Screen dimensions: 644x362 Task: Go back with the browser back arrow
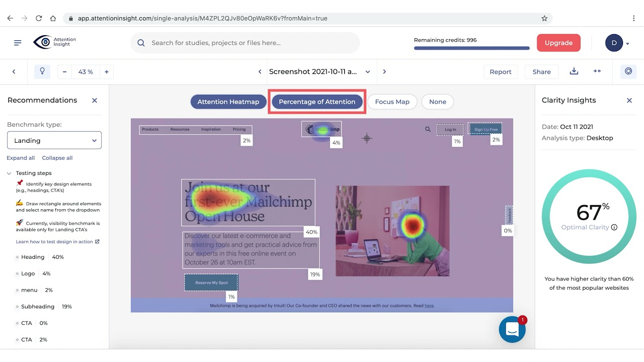[10, 18]
